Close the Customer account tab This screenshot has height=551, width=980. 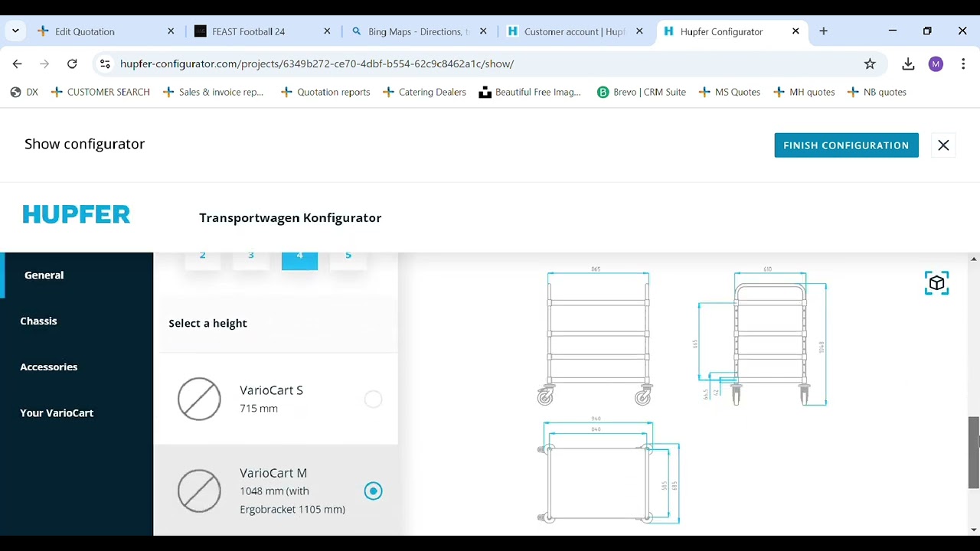[x=639, y=31]
